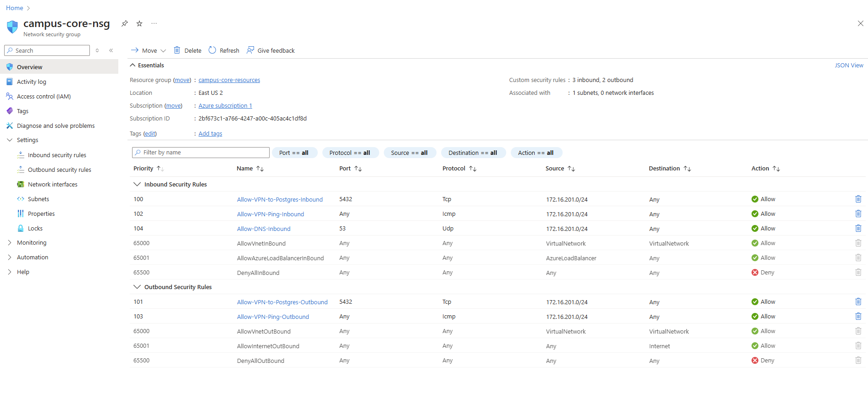Sort the rules table by Action

pyautogui.click(x=766, y=169)
